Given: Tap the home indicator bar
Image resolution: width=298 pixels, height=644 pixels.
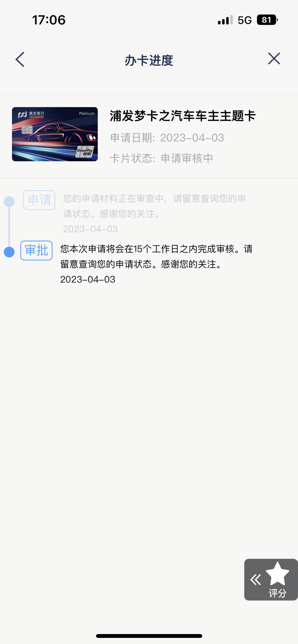Looking at the screenshot, I should pyautogui.click(x=149, y=636).
